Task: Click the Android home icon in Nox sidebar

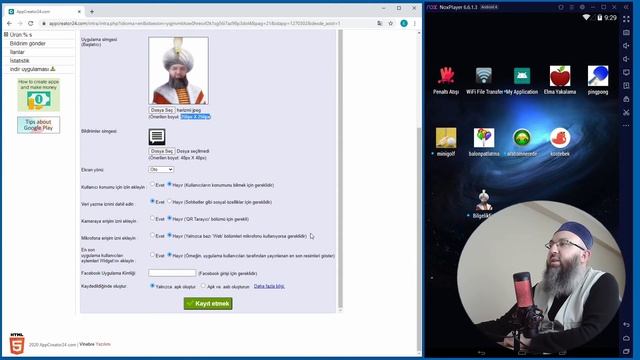Action: click(x=627, y=338)
